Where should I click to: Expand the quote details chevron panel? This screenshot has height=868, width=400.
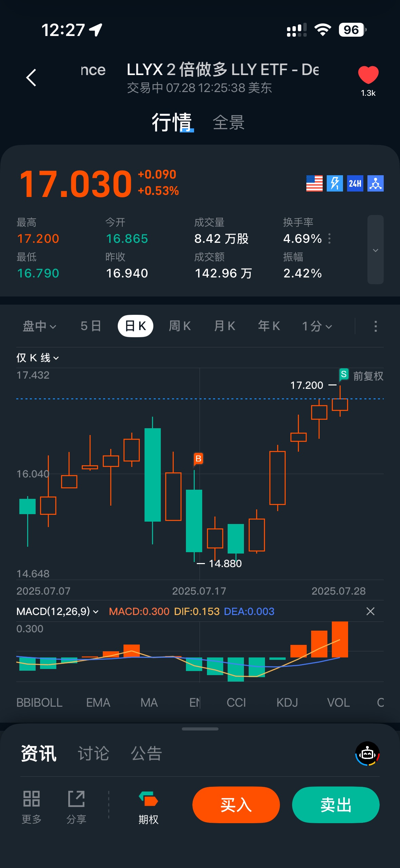(375, 250)
